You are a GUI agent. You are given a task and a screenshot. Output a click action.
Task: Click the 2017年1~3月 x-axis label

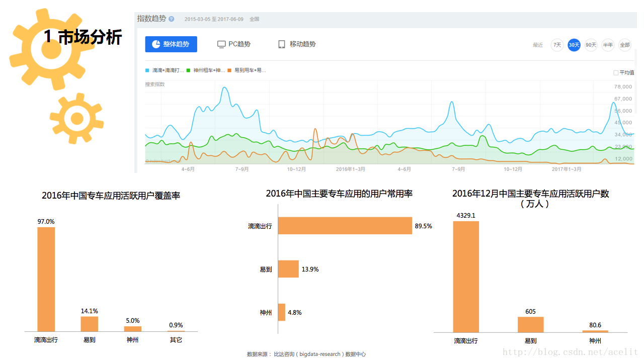pos(567,169)
